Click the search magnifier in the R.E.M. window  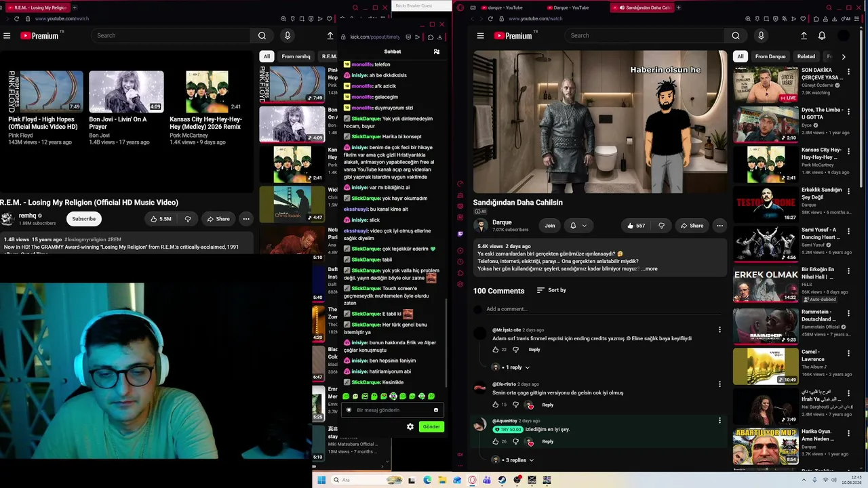click(262, 36)
